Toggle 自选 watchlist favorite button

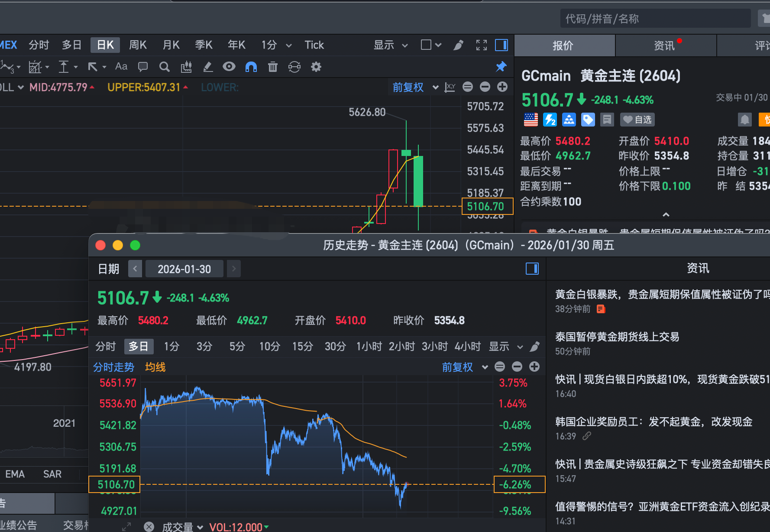coord(637,120)
